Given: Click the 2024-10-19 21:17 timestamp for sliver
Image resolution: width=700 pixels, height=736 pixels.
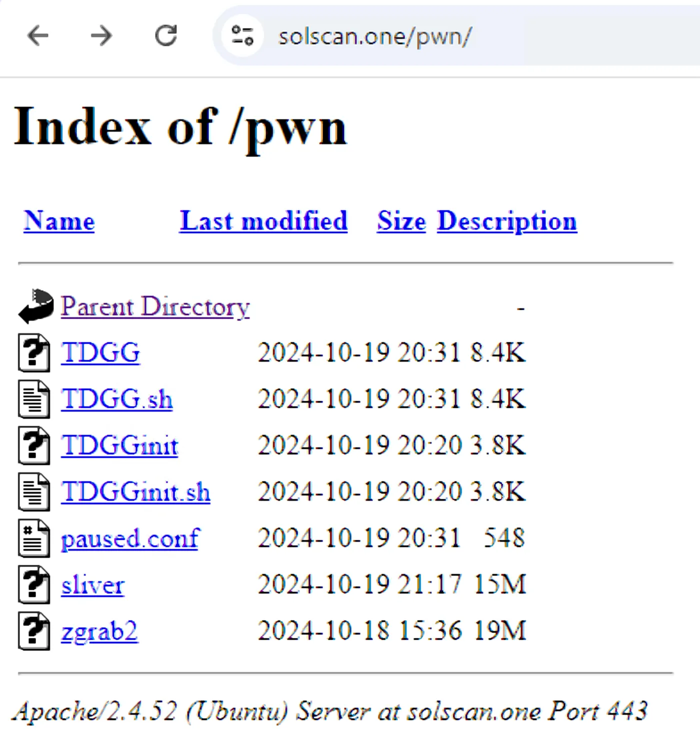Looking at the screenshot, I should pyautogui.click(x=359, y=584).
